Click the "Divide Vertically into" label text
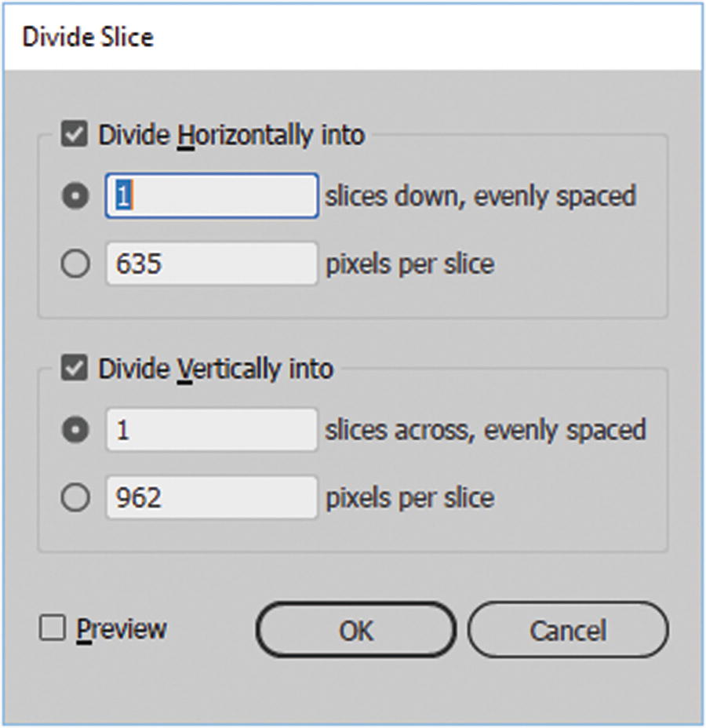The width and height of the screenshot is (706, 728). point(216,369)
